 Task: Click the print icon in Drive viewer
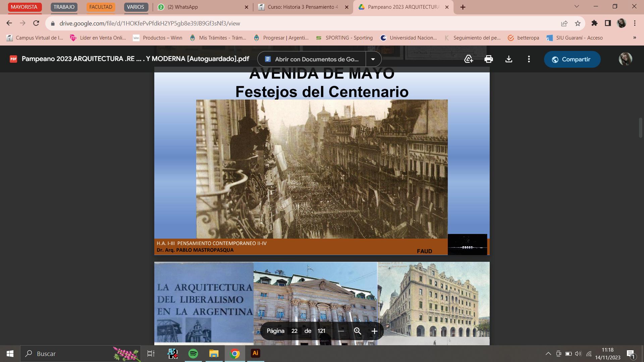[488, 59]
